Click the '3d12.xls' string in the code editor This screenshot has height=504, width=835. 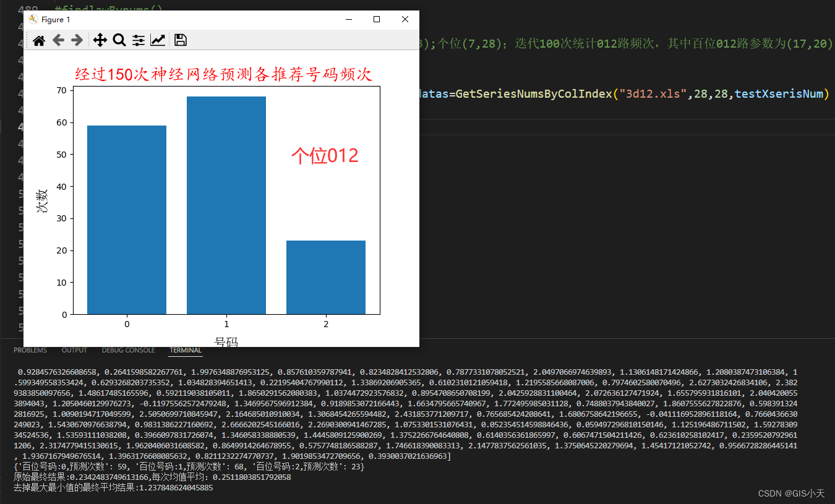654,94
